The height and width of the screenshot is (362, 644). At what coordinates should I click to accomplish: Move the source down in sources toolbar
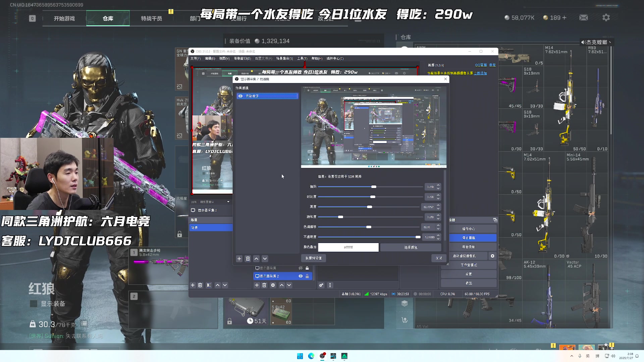coord(289,285)
